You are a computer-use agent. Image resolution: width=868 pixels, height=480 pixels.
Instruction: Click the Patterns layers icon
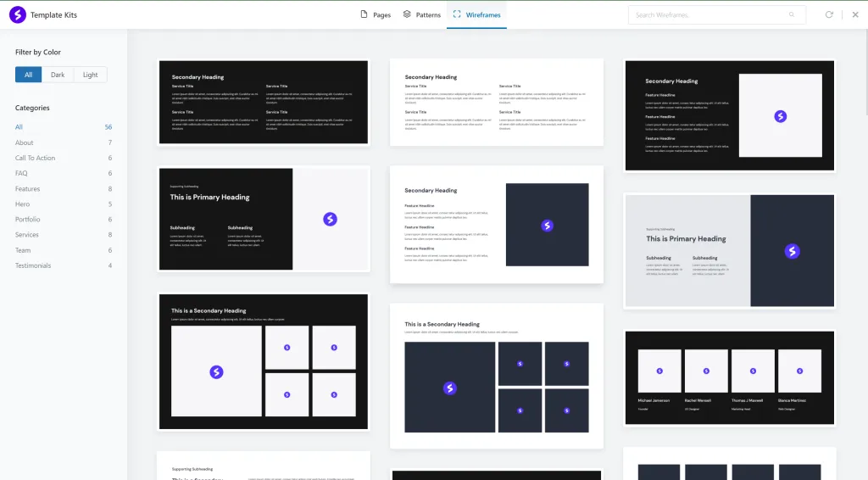coord(407,14)
